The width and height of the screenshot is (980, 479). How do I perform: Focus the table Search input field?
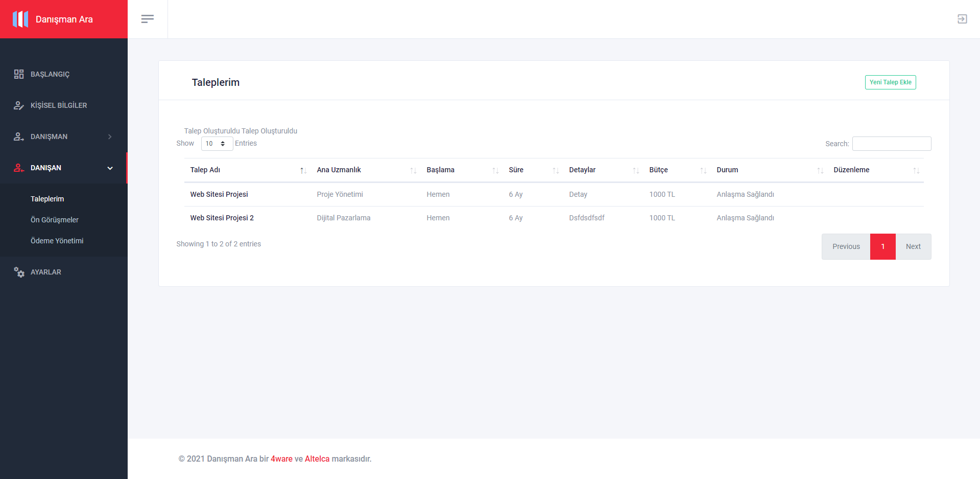click(892, 144)
